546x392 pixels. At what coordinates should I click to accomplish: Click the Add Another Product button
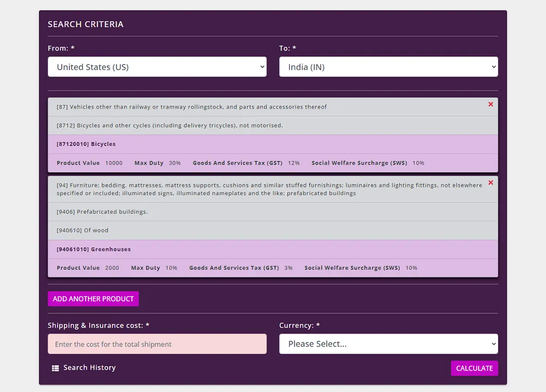coord(93,299)
